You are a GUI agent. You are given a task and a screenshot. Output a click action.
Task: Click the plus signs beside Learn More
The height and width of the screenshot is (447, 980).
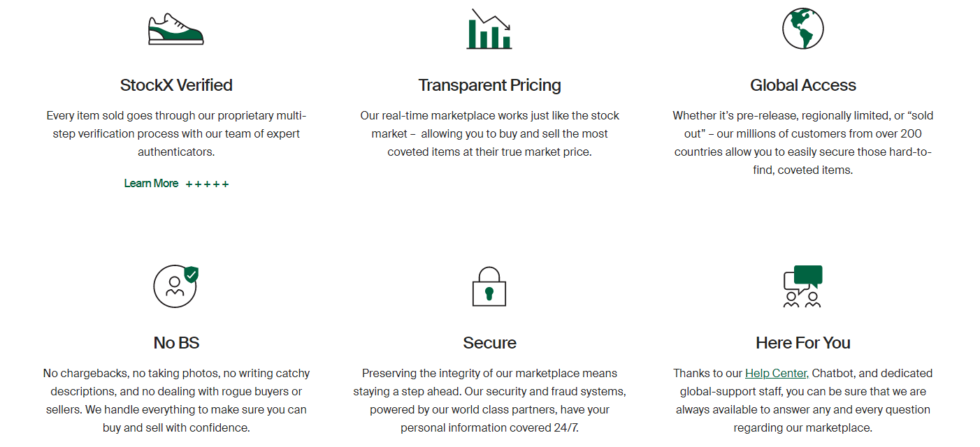point(208,184)
